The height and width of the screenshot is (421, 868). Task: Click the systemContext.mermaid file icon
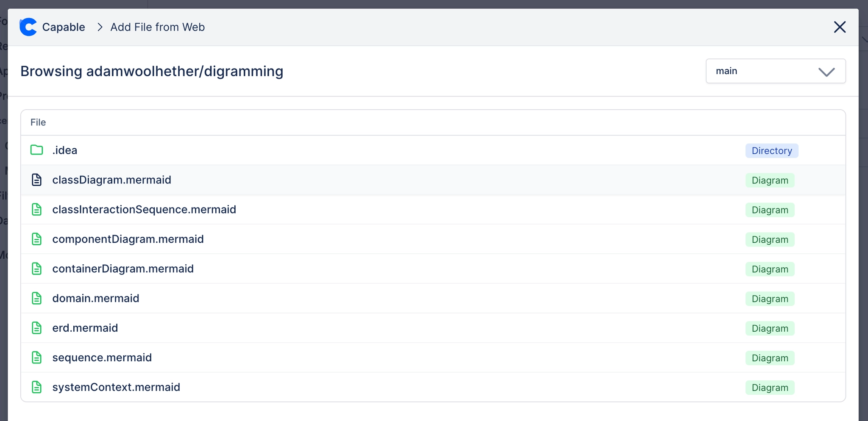(x=37, y=387)
